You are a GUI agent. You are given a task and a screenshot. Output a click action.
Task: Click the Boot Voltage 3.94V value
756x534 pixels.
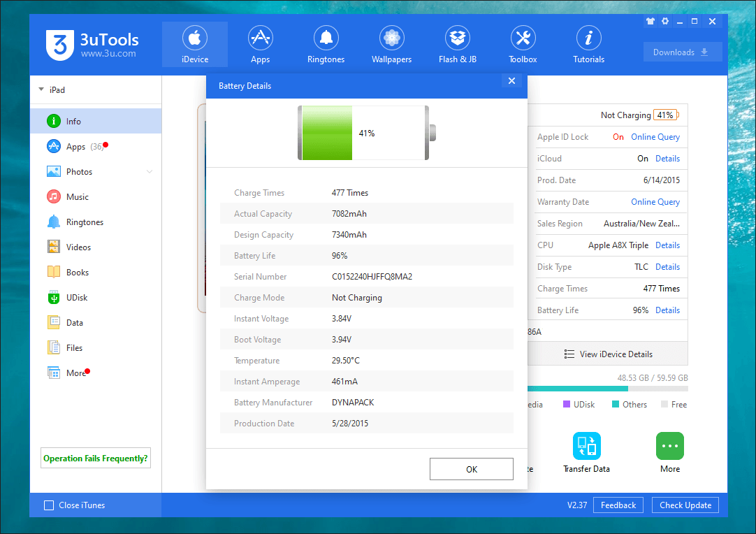click(x=342, y=339)
